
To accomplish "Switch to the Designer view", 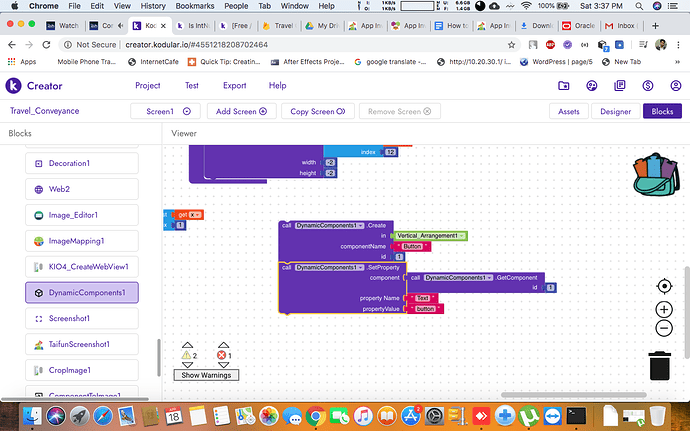I will [x=615, y=112].
